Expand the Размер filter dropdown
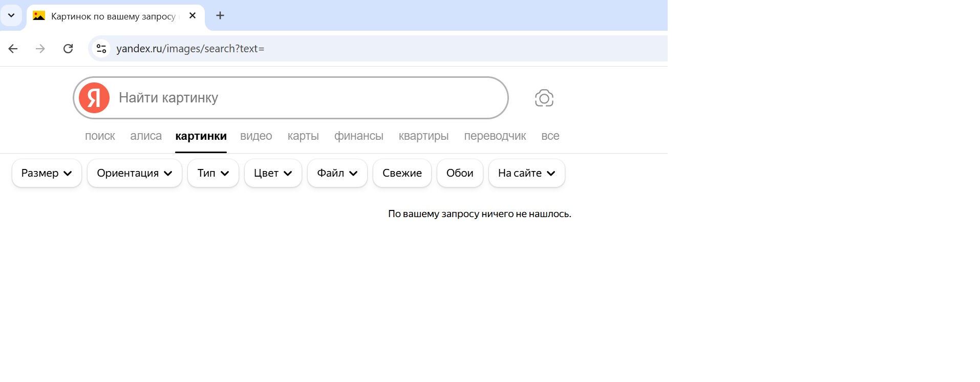 click(47, 173)
